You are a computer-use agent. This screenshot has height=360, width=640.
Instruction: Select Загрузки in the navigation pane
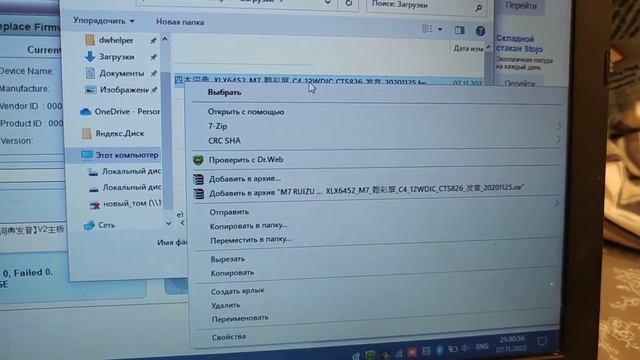pyautogui.click(x=116, y=57)
